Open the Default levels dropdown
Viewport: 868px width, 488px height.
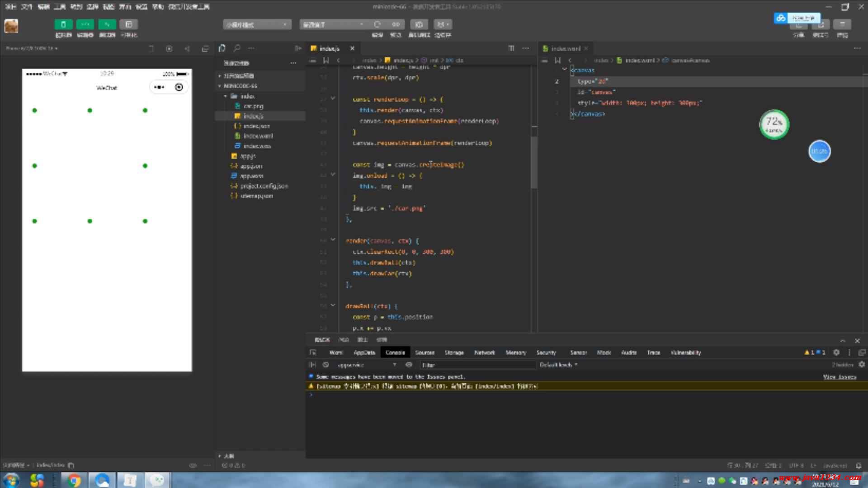coord(558,365)
